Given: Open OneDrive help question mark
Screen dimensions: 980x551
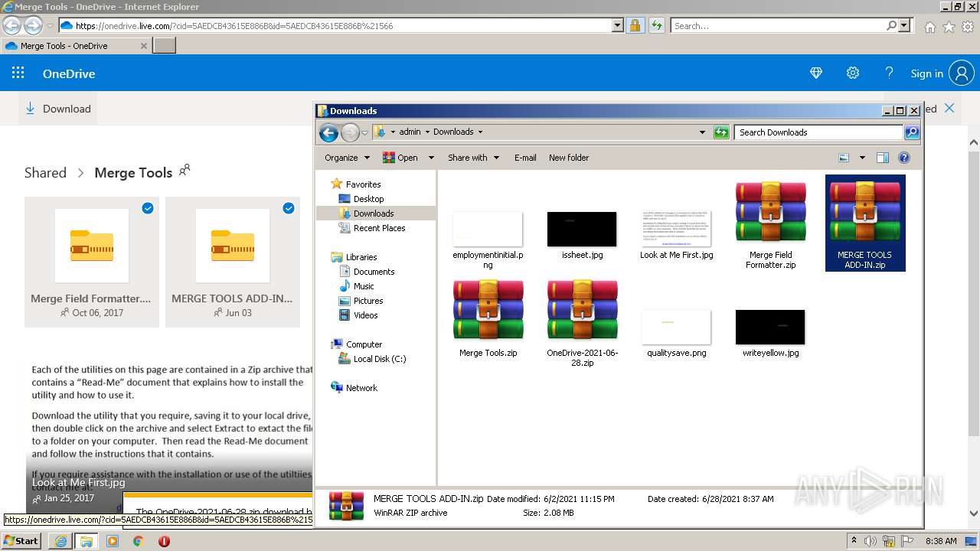Looking at the screenshot, I should click(x=889, y=73).
